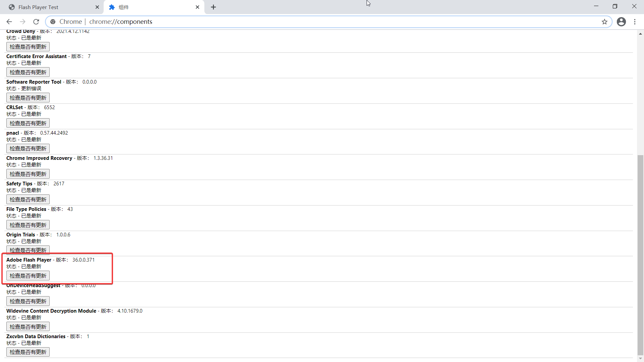Viewport: 644px width, 362px height.
Task: Check updates for File Type Policies
Action: tap(28, 225)
